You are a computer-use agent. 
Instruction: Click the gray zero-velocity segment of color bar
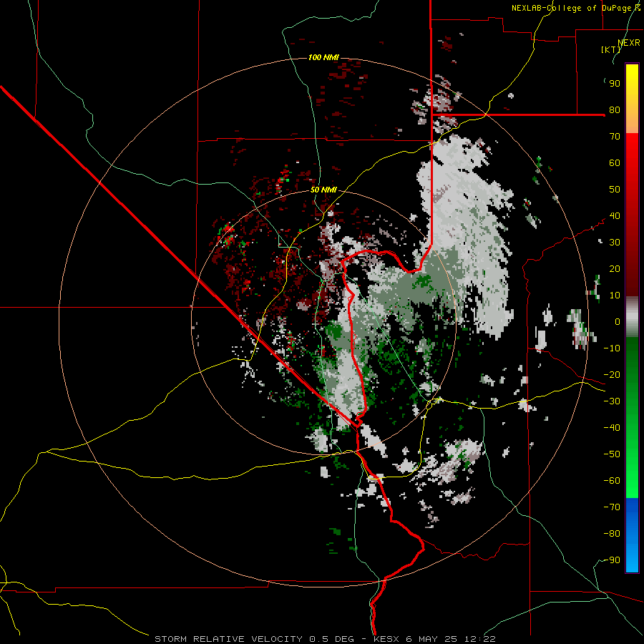(632, 317)
